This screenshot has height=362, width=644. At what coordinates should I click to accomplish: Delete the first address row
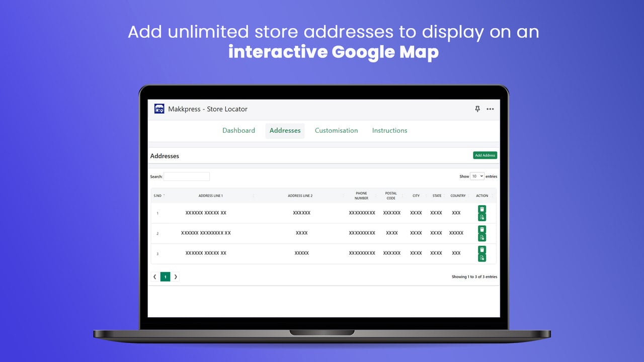point(482,209)
